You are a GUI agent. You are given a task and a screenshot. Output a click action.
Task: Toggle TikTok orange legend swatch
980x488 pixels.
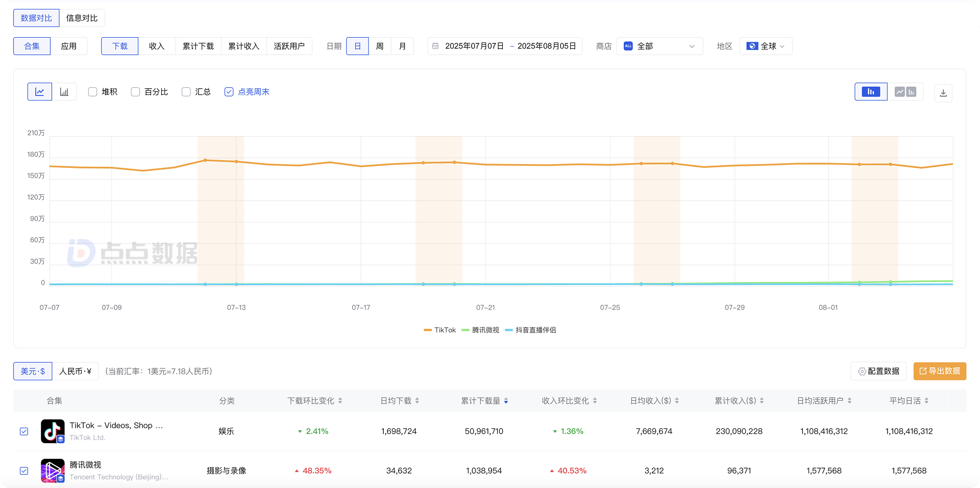(428, 330)
